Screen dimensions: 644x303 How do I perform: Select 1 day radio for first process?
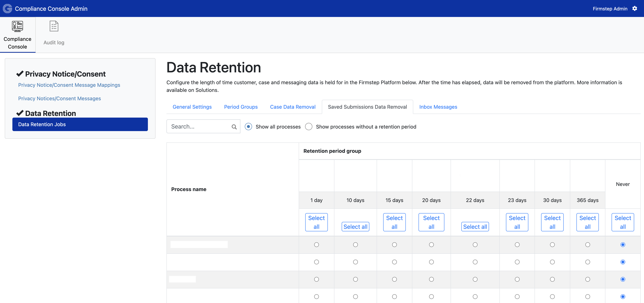coord(316,244)
